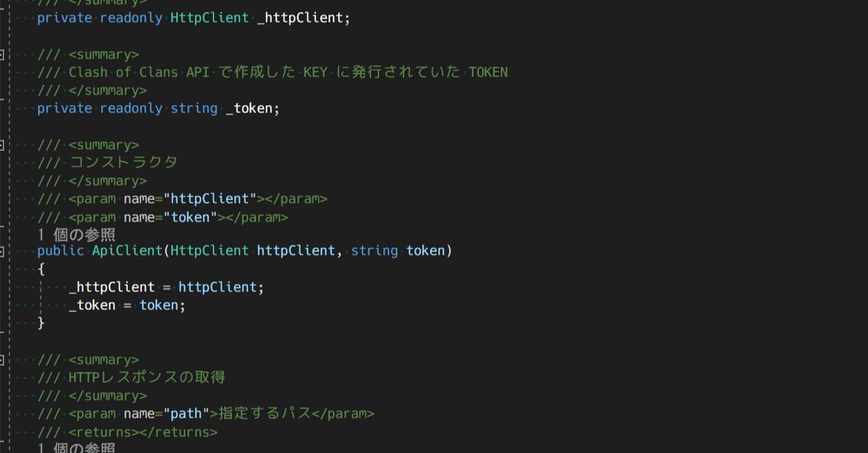The width and height of the screenshot is (868, 453).
Task: Click HttpClient type in the private field declaration
Action: tap(209, 18)
